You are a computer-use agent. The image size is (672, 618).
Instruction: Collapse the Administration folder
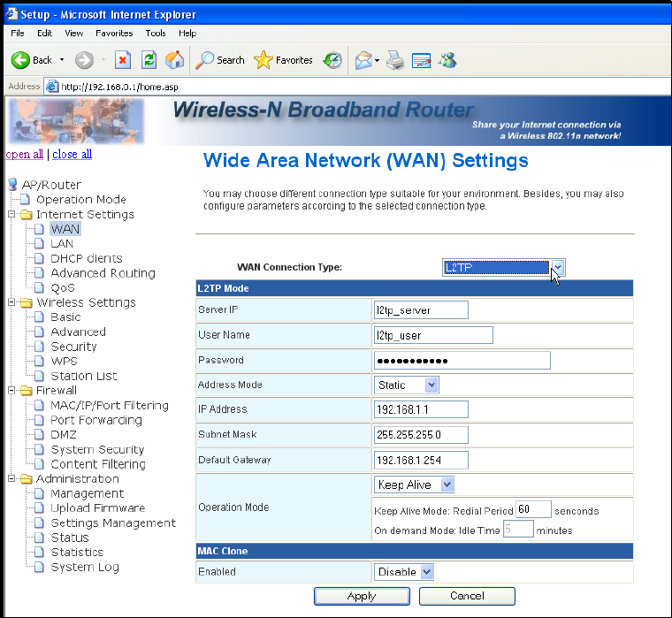pos(11,478)
